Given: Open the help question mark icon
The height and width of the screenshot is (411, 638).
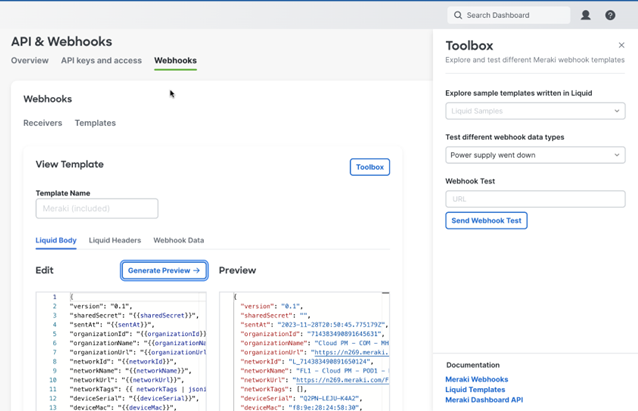Looking at the screenshot, I should point(610,15).
